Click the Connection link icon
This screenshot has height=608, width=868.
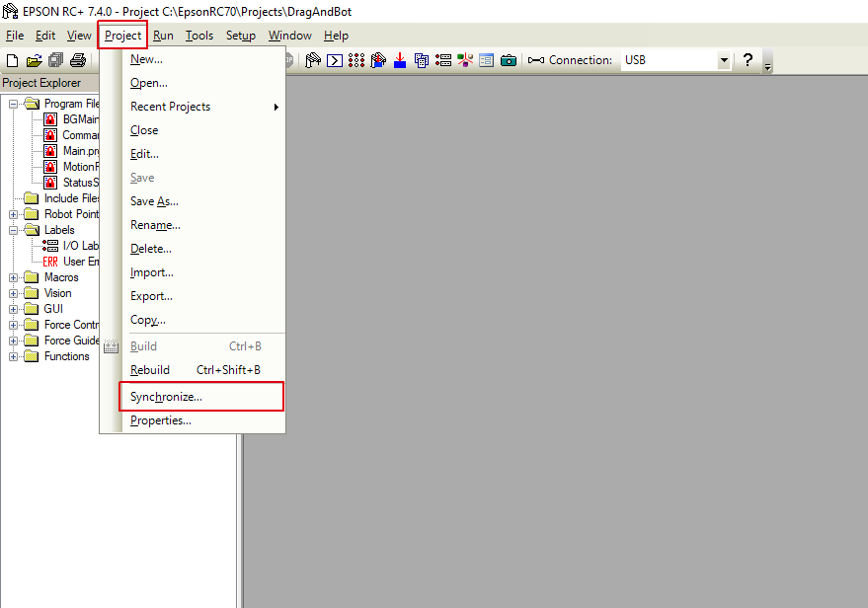click(536, 60)
